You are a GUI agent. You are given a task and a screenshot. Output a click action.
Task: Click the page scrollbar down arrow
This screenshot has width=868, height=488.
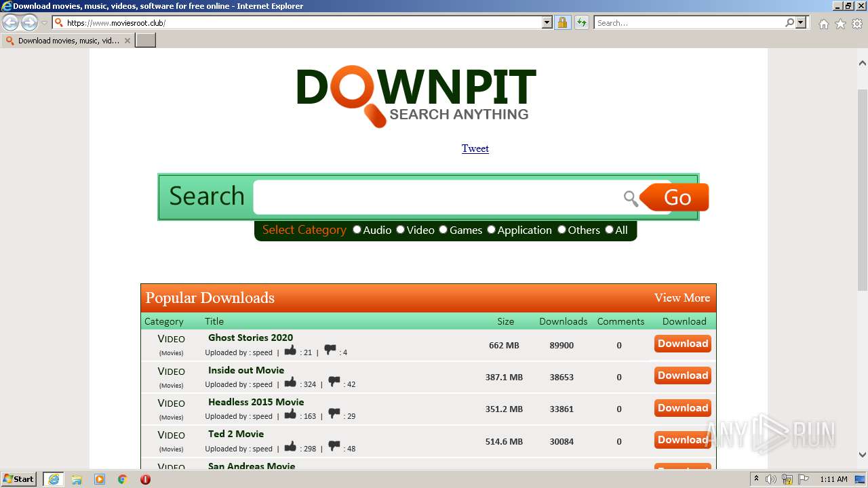click(x=862, y=455)
